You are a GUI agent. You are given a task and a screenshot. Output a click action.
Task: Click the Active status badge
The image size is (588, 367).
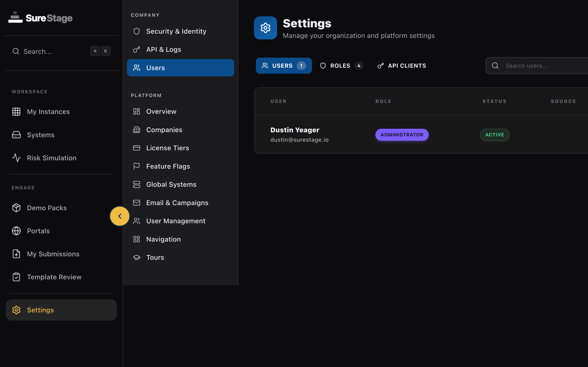click(494, 135)
